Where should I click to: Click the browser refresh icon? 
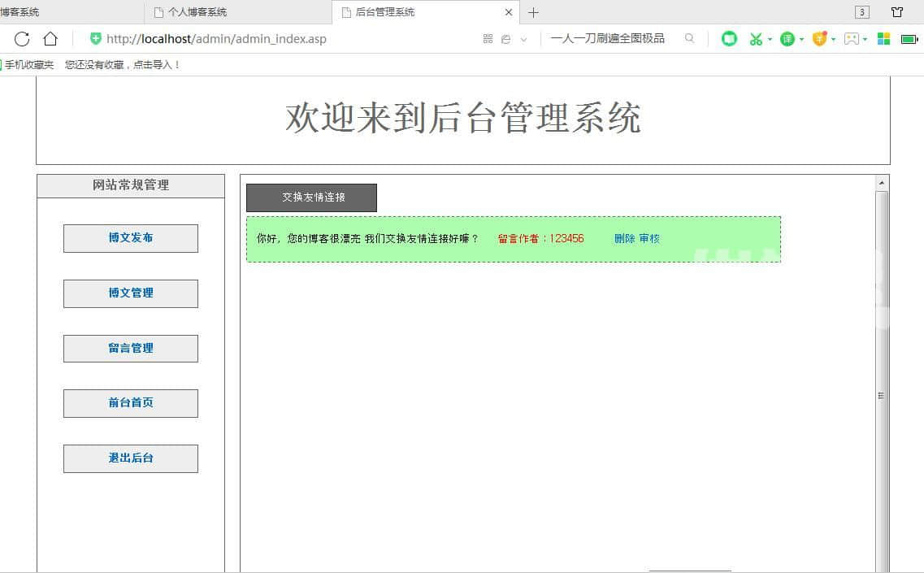coord(22,38)
